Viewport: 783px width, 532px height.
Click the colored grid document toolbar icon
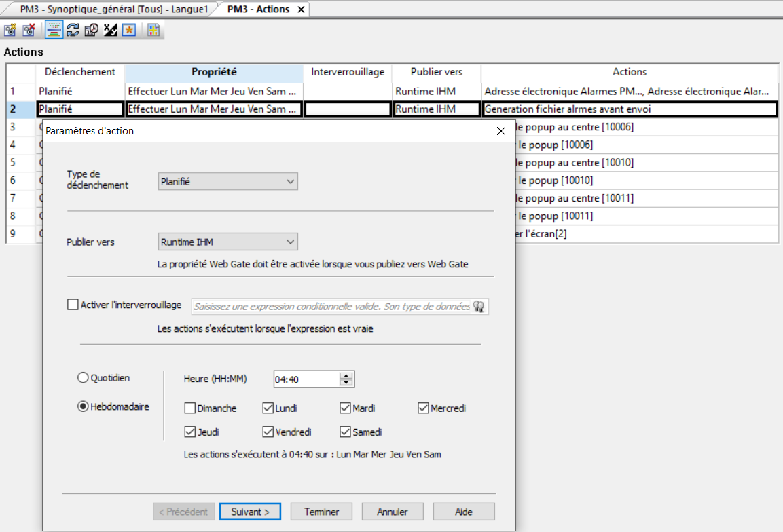point(153,30)
